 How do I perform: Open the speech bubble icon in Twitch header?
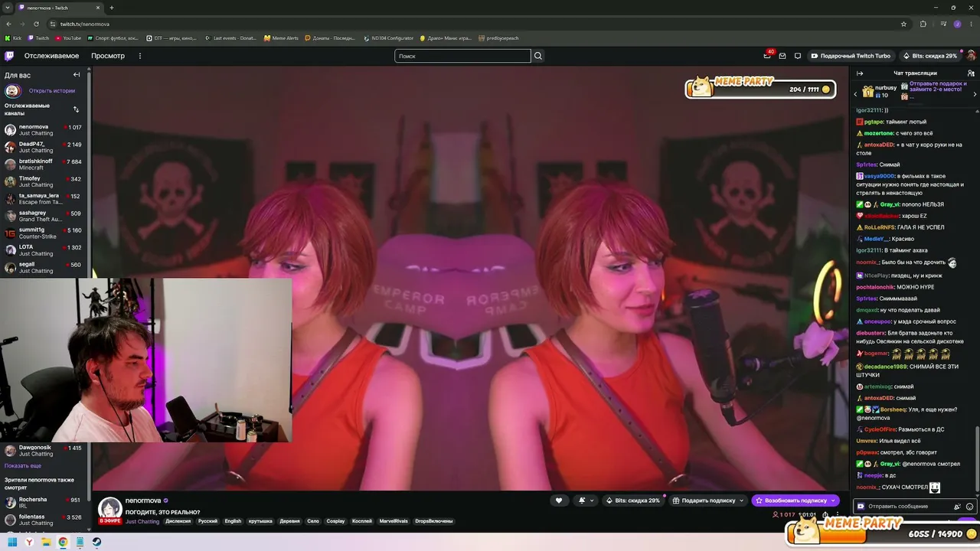pyautogui.click(x=798, y=56)
